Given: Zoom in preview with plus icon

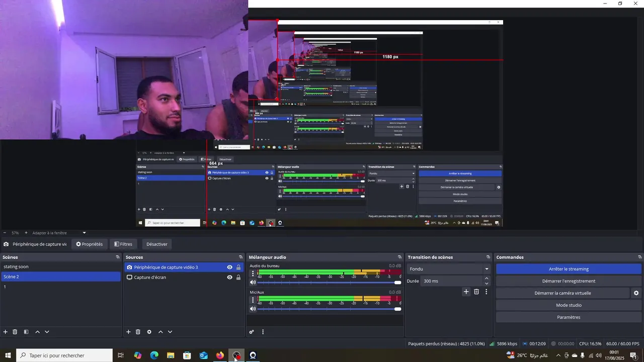Looking at the screenshot, I should 26,233.
